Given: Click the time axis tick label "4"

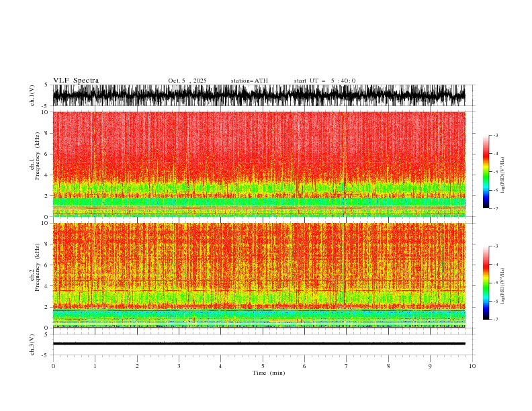Looking at the screenshot, I should coord(220,366).
